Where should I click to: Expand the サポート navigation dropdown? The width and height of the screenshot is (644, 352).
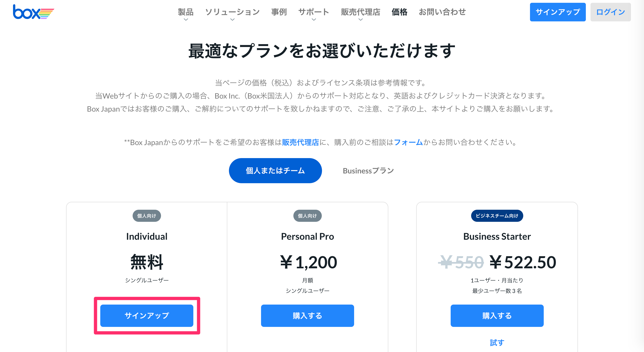[313, 12]
